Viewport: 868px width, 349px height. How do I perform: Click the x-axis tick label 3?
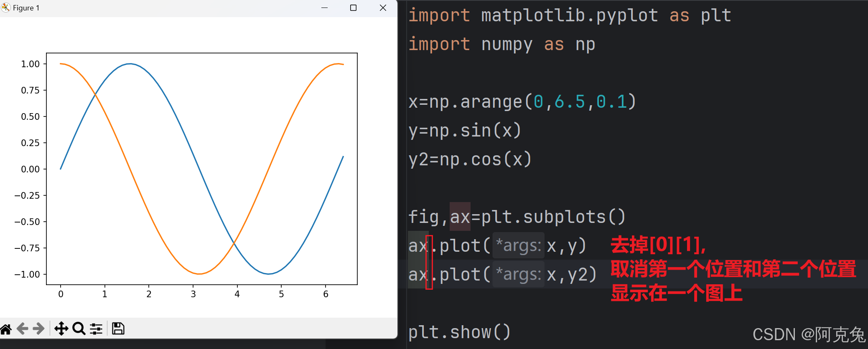(193, 294)
